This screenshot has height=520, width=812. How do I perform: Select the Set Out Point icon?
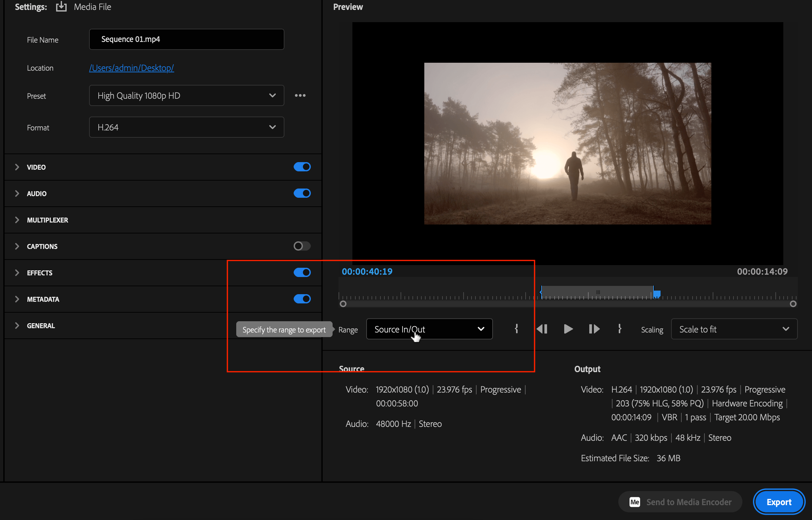[620, 329]
